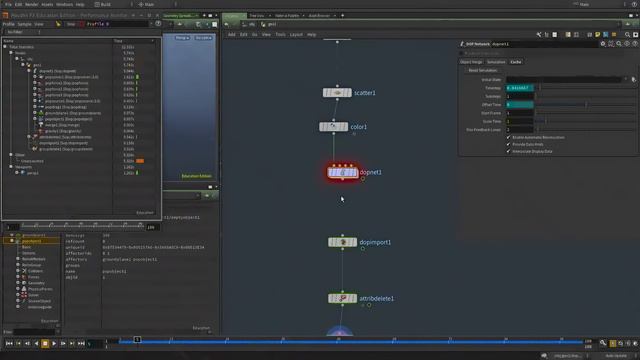Click the Auto Update button in the status bar

[x=616, y=356]
